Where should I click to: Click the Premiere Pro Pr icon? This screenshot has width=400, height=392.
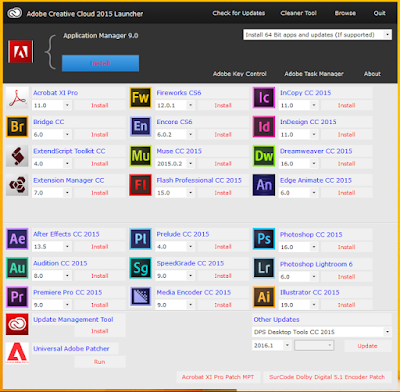(17, 297)
